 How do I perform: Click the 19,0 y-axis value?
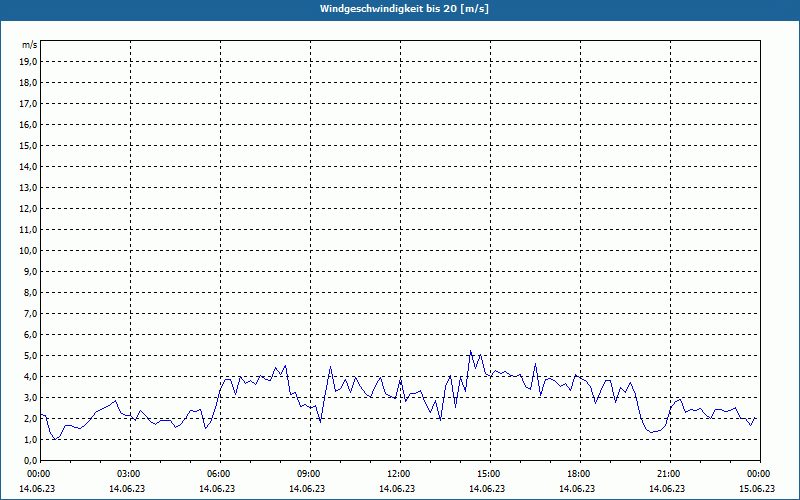click(x=28, y=62)
